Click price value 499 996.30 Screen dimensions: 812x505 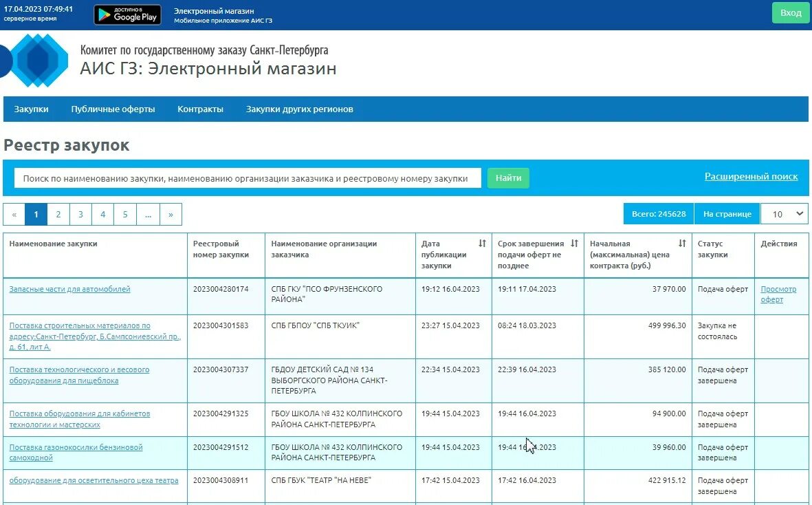tap(666, 326)
